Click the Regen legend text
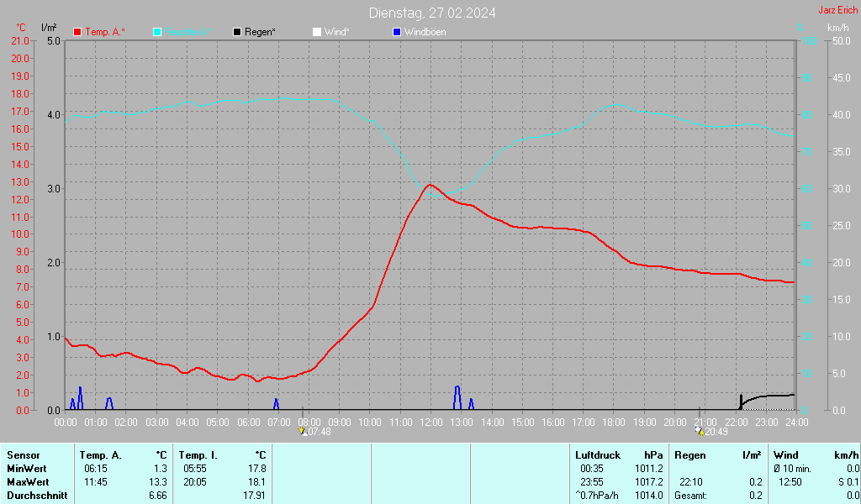861x504 pixels. 260,32
